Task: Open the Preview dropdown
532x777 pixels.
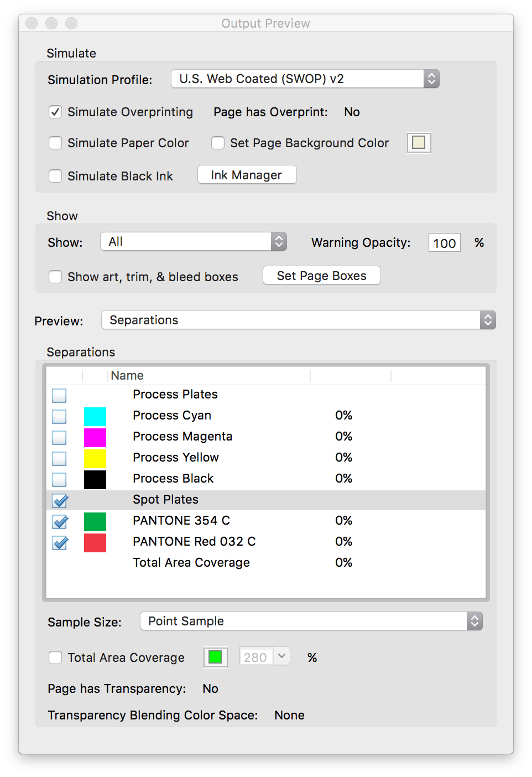Action: click(298, 320)
